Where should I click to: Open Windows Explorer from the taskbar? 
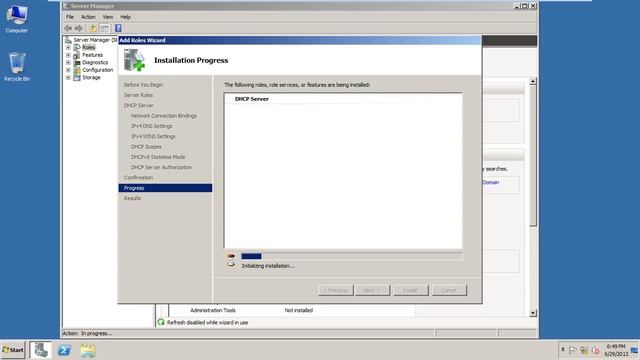click(x=88, y=350)
